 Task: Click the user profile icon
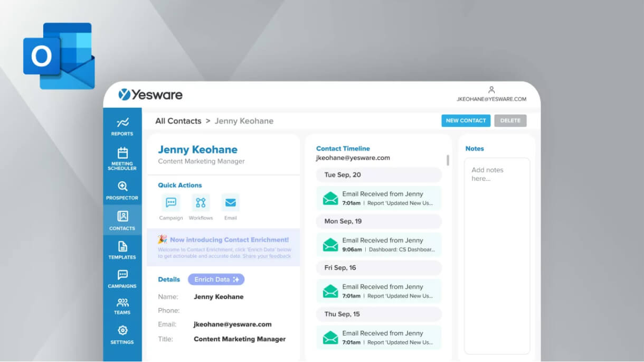(491, 89)
